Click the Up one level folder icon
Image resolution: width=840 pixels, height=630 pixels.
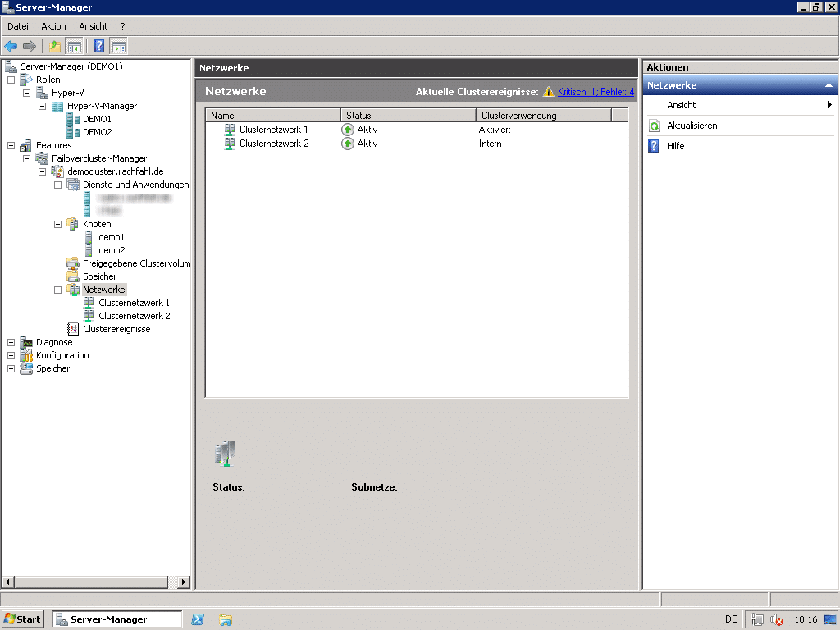[x=55, y=46]
